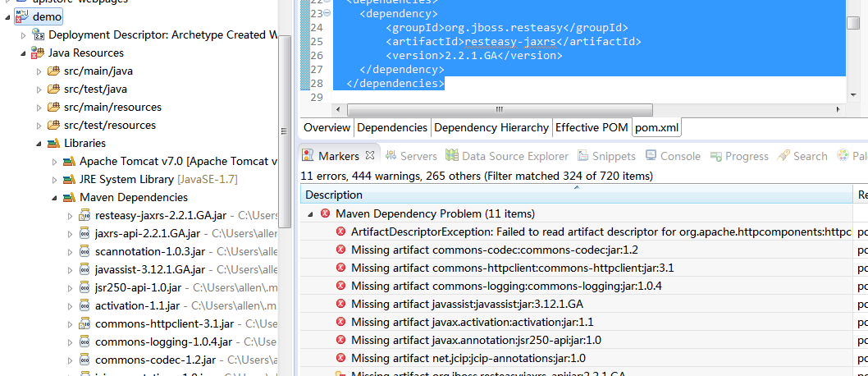
Task: Click the commons-httpclient-3.1.jar file icon
Action: (x=85, y=323)
